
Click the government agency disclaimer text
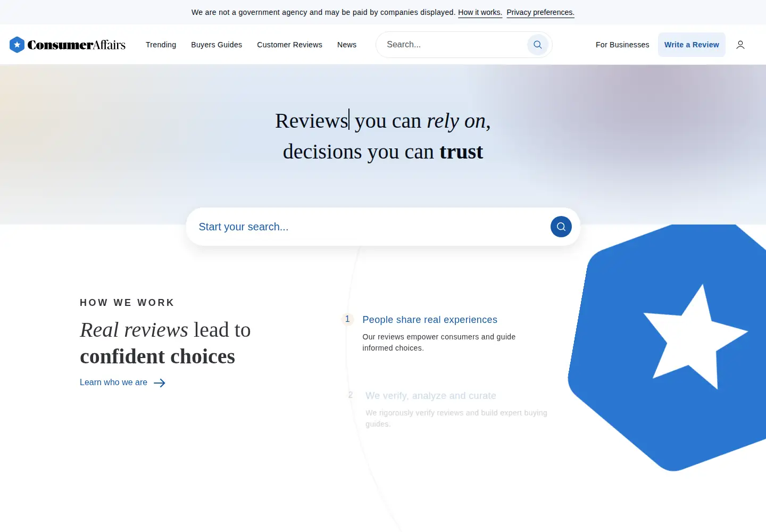pos(323,12)
